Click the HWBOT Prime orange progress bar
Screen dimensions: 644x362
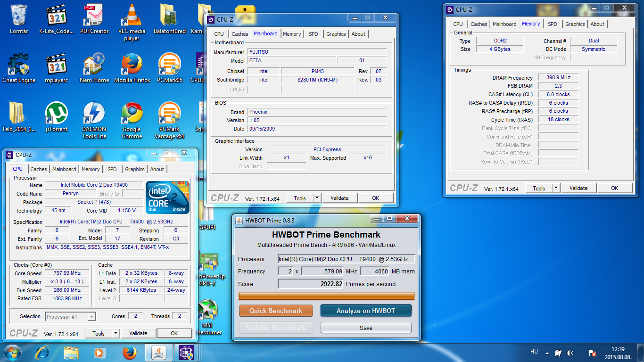click(x=327, y=296)
